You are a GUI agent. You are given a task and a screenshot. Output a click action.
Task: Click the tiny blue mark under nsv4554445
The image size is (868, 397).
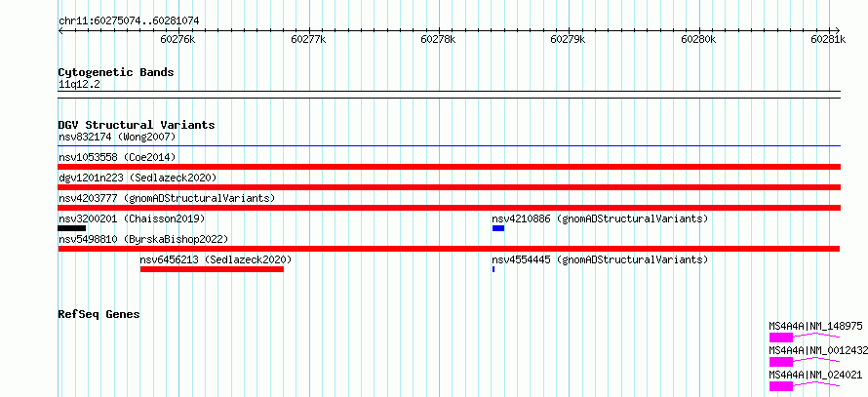click(x=493, y=269)
